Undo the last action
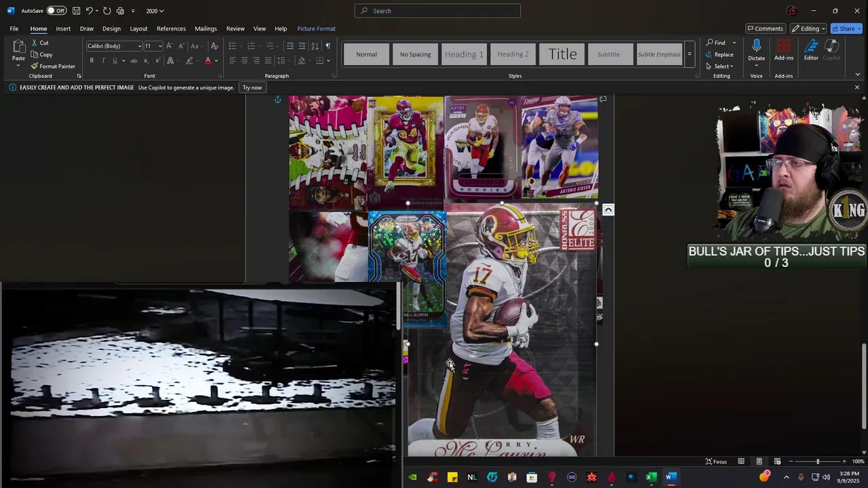The width and height of the screenshot is (868, 488). click(x=89, y=11)
